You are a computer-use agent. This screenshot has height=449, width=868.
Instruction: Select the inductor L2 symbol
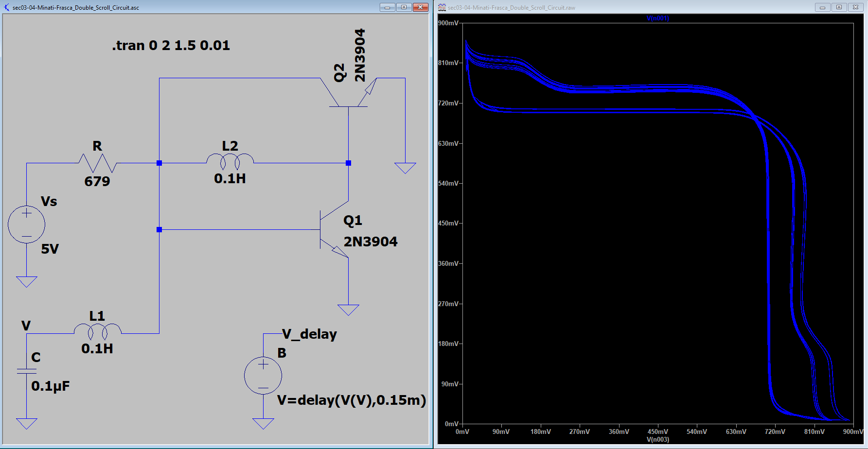(230, 161)
